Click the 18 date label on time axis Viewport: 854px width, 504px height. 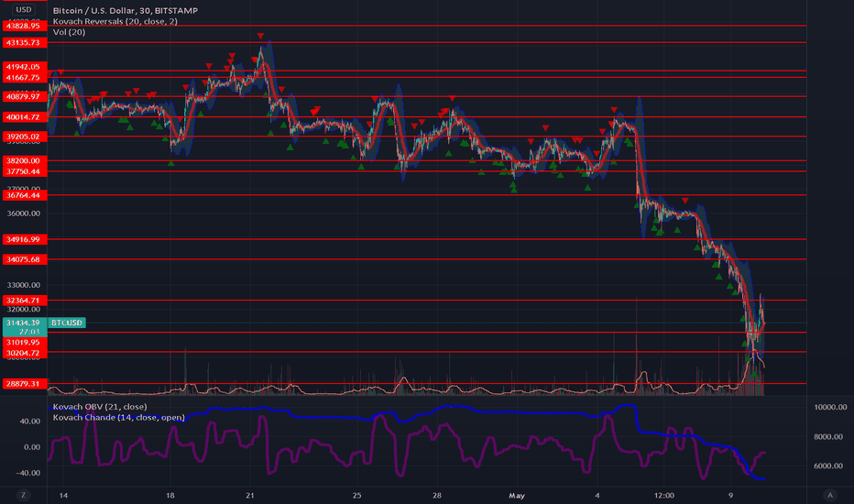click(x=170, y=495)
